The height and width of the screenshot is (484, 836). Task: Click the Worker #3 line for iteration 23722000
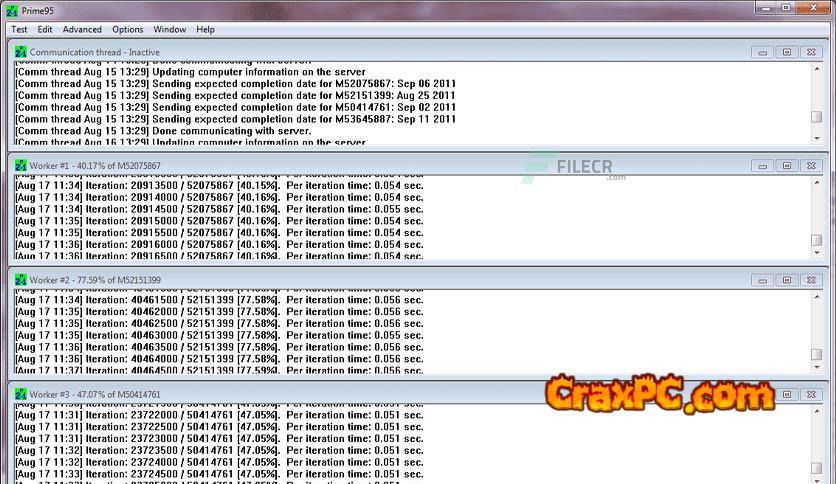219,415
